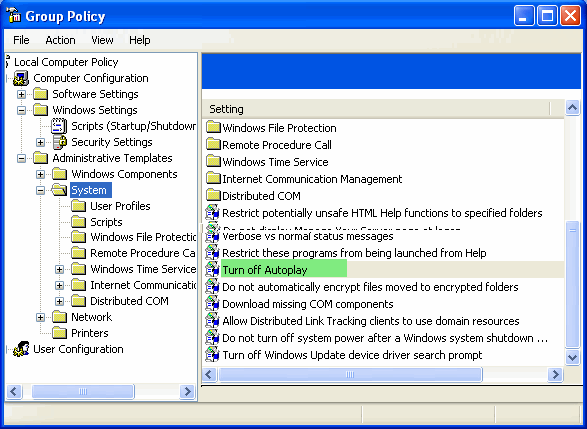Expand Security Settings node

tap(40, 143)
